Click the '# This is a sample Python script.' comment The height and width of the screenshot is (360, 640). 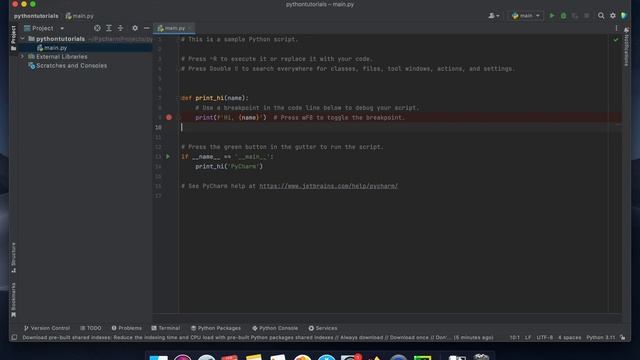[240, 40]
